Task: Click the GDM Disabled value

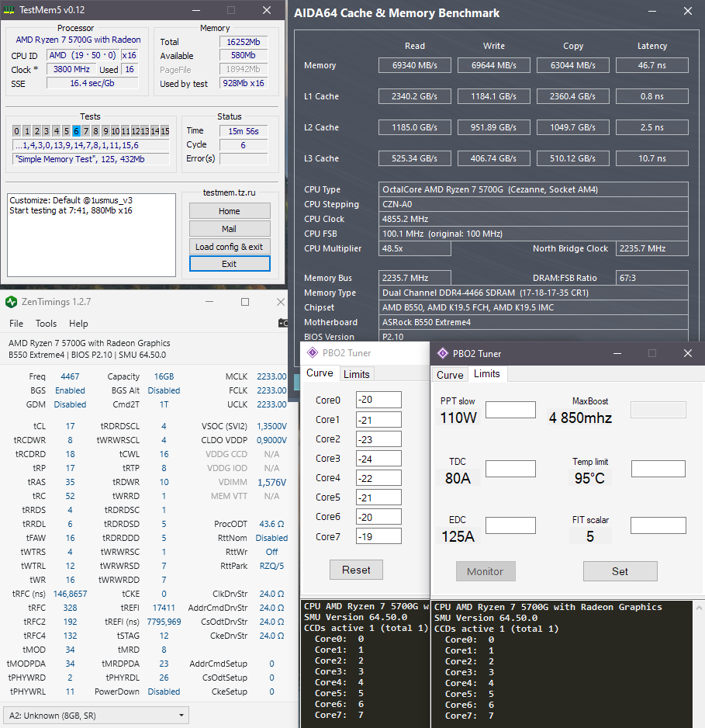Action: 70,404
